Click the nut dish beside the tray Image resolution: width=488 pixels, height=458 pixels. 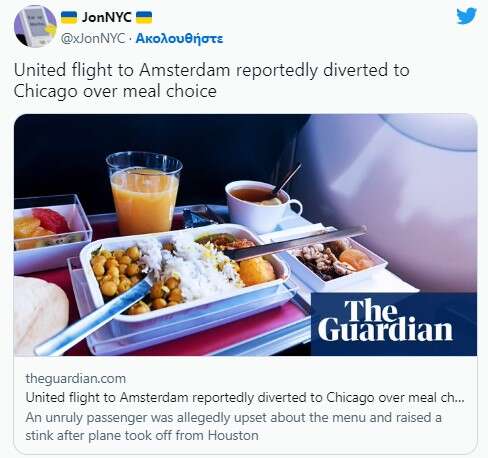[335, 259]
